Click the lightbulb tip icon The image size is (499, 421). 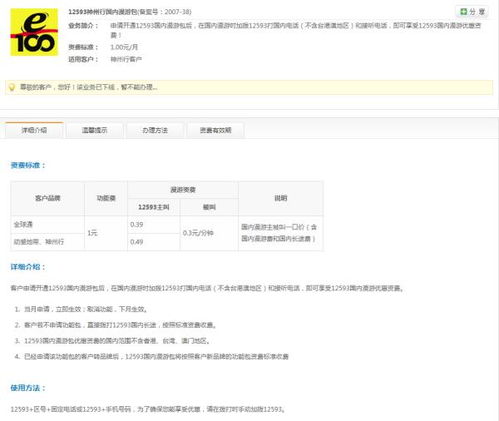point(12,87)
